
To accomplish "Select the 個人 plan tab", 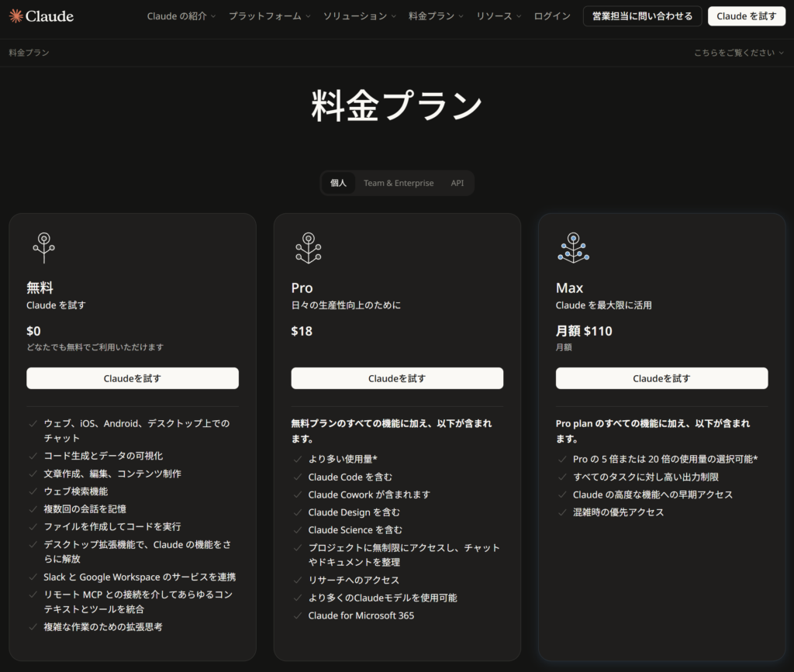I will (338, 183).
